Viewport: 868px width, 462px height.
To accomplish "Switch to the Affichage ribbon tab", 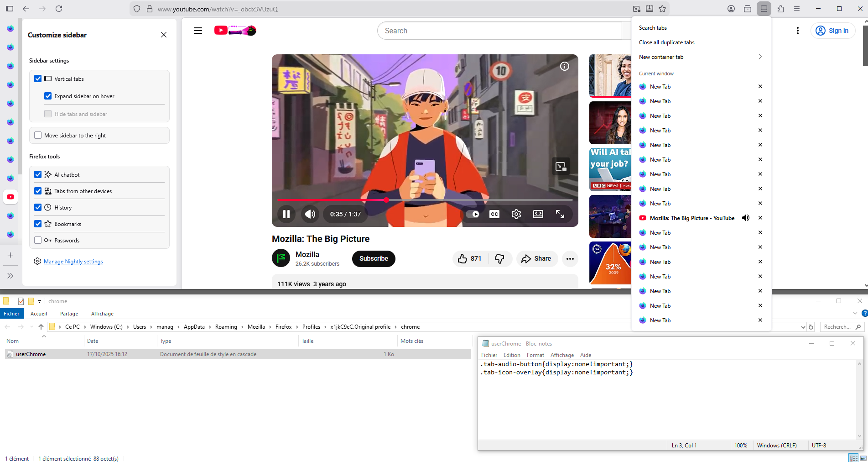I will (x=102, y=314).
